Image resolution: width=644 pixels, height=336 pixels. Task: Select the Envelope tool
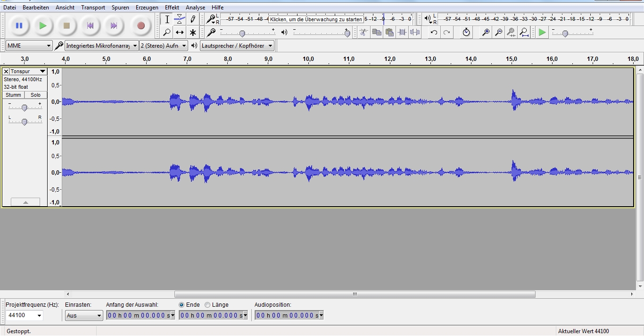click(180, 19)
